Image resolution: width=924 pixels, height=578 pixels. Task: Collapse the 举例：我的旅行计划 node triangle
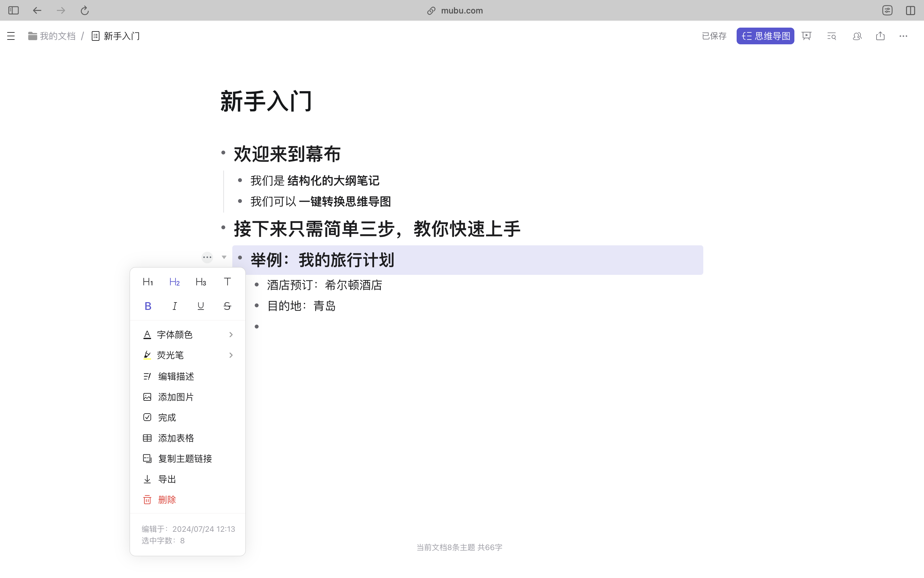[x=224, y=257]
